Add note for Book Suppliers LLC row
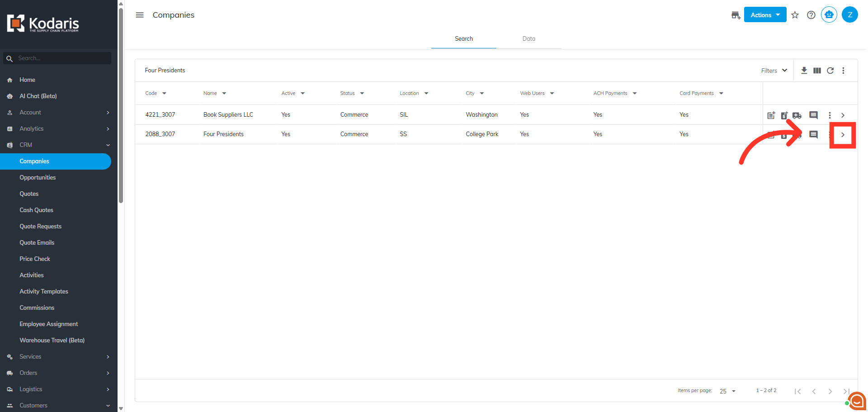Image resolution: width=868 pixels, height=412 pixels. pyautogui.click(x=771, y=115)
